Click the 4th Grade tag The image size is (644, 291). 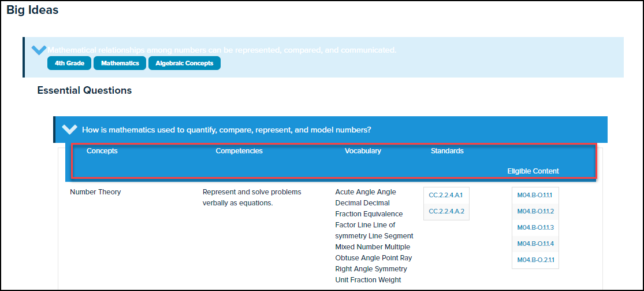69,63
